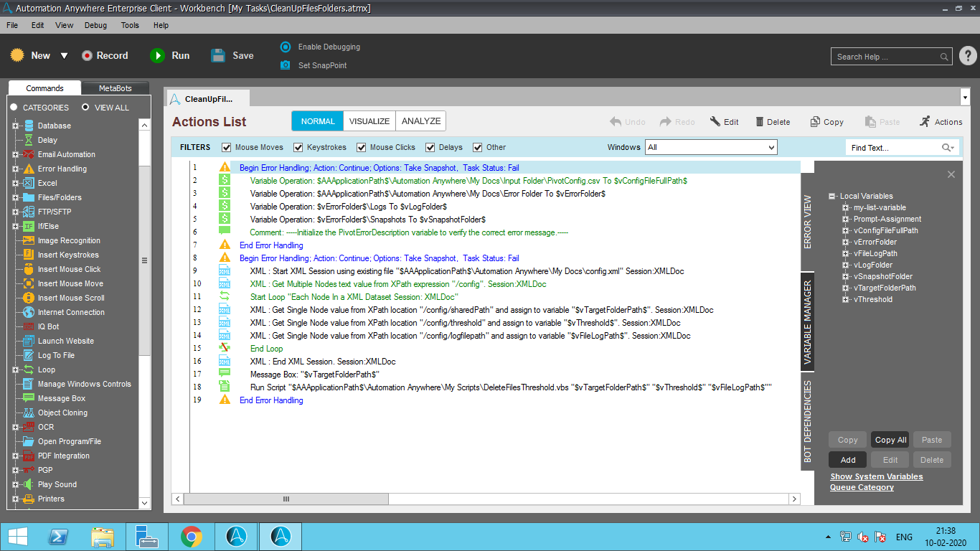Click the Windows Start button
The width and height of the screenshot is (980, 551).
click(x=17, y=536)
